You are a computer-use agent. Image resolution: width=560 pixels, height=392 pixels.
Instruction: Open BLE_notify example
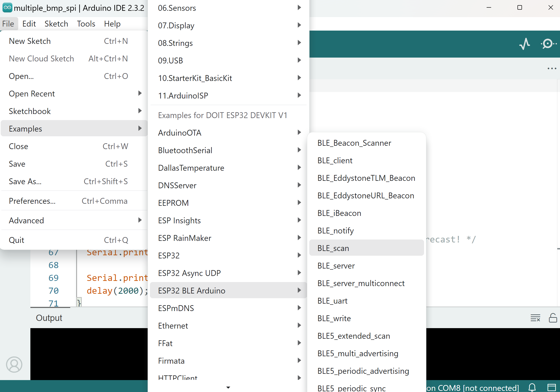[367, 231]
